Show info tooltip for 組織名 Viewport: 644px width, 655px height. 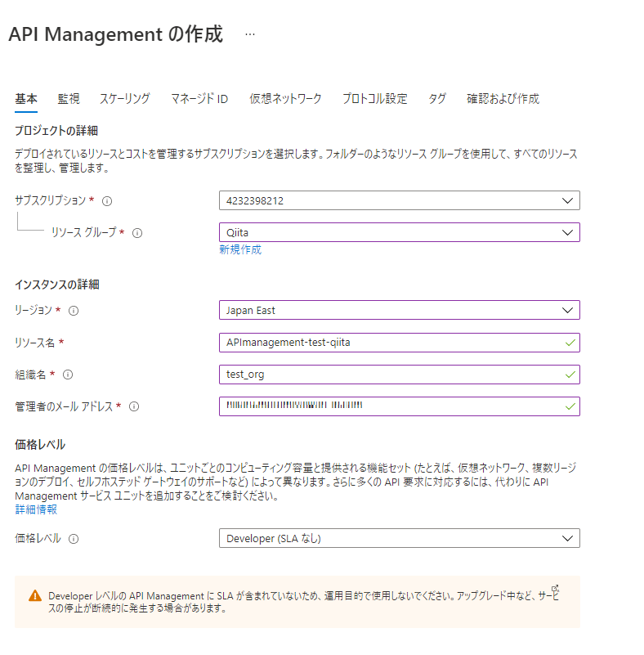68,375
